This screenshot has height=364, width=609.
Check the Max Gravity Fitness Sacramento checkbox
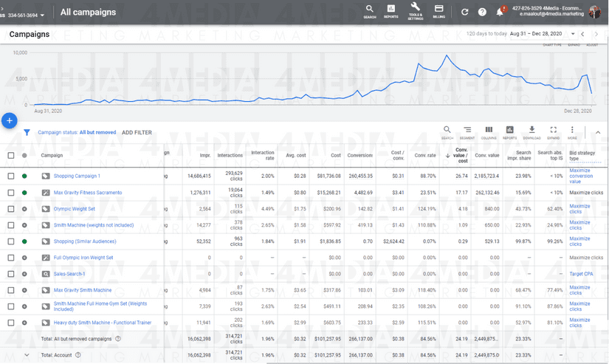[x=11, y=193]
